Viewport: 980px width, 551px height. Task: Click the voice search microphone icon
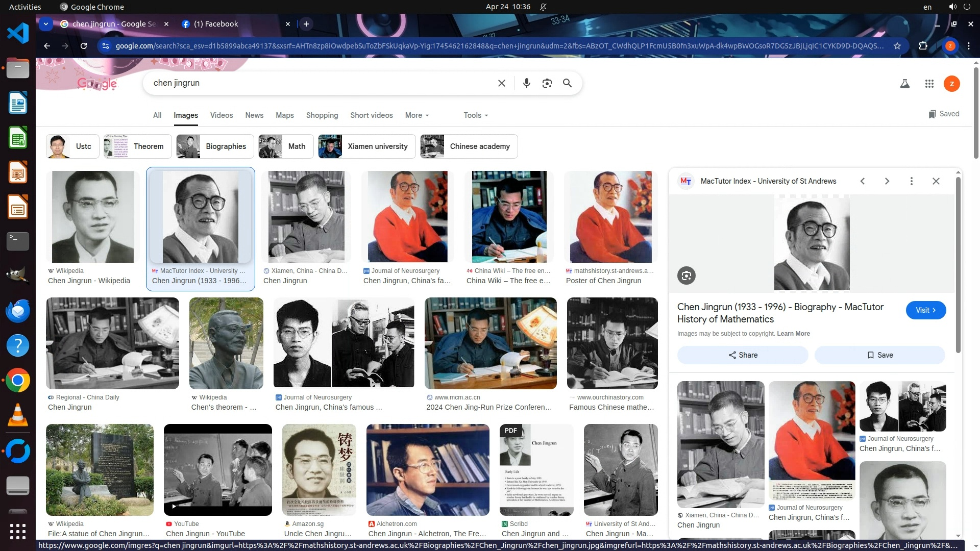tap(526, 83)
